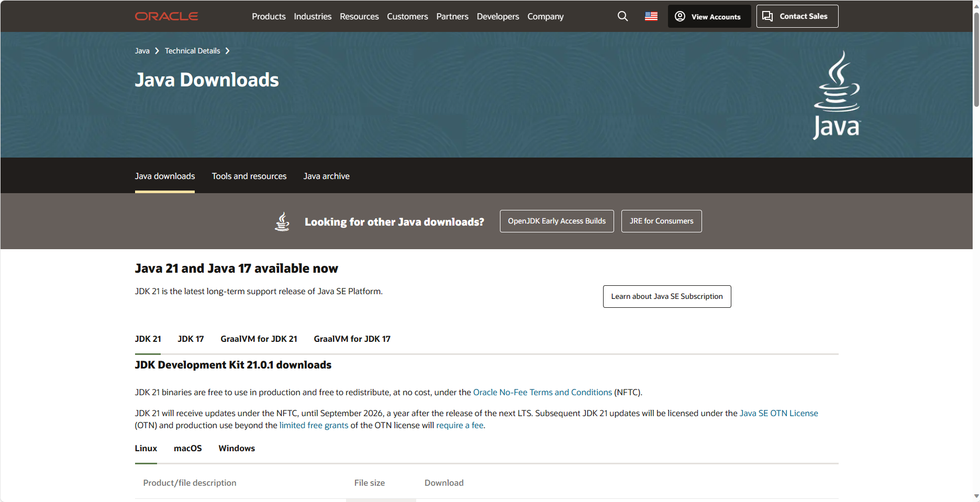The image size is (980, 502).
Task: Click the Contact Sales button
Action: (797, 16)
